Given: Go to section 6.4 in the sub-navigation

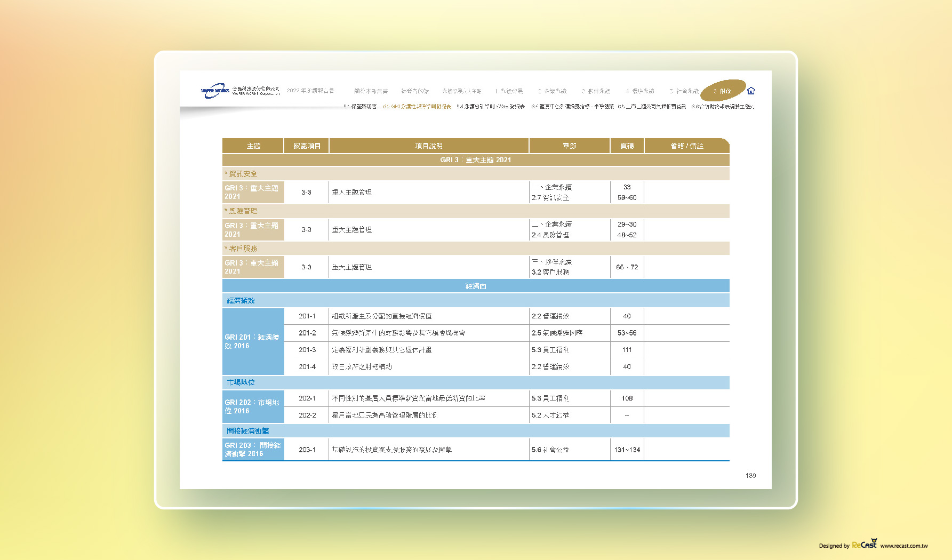Looking at the screenshot, I should (x=572, y=107).
